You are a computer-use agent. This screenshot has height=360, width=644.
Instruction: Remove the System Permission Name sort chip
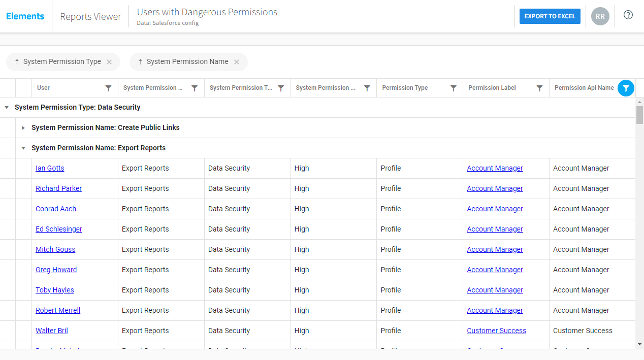(x=237, y=61)
